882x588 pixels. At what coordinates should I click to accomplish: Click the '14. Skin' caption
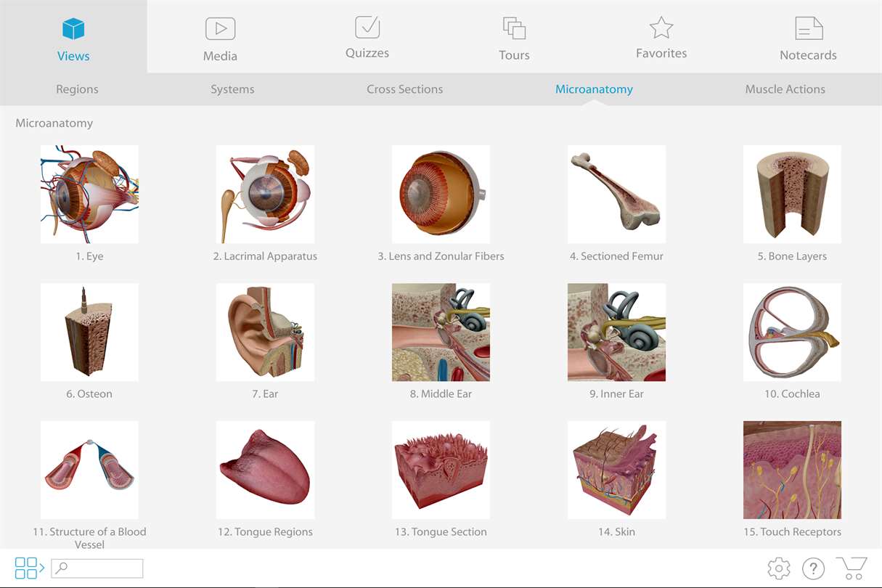coord(616,532)
